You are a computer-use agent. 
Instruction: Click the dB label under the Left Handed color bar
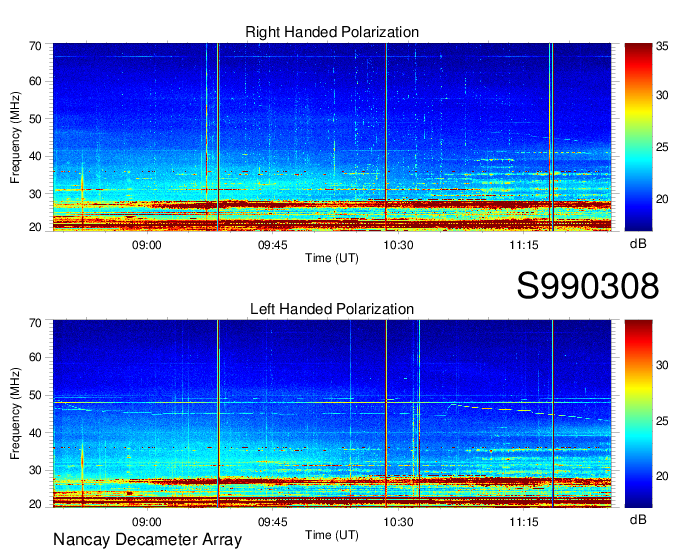pyautogui.click(x=638, y=519)
